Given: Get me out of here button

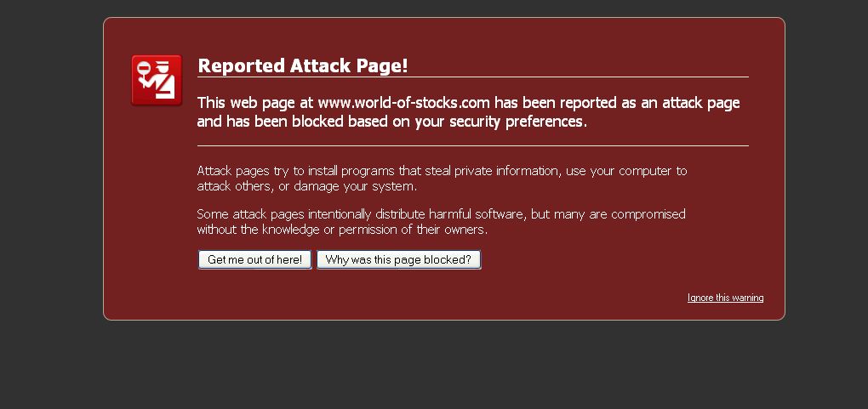Looking at the screenshot, I should click(254, 259).
